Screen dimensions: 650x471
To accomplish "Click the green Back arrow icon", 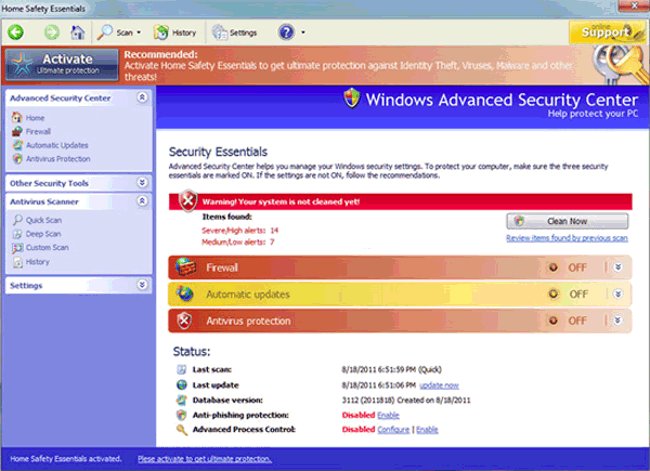I will pyautogui.click(x=16, y=32).
